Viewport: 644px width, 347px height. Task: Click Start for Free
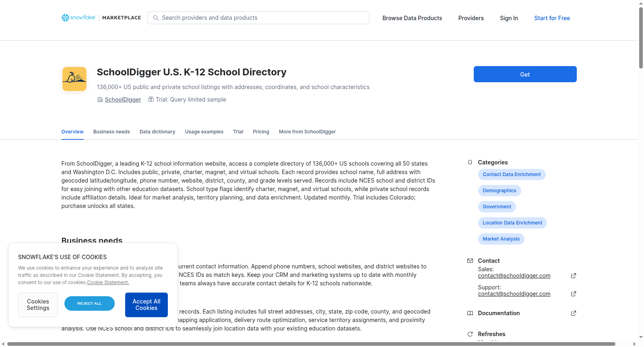(x=552, y=18)
